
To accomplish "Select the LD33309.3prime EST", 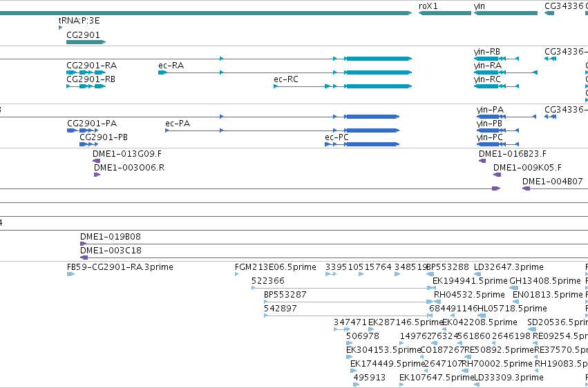I will [476, 385].
